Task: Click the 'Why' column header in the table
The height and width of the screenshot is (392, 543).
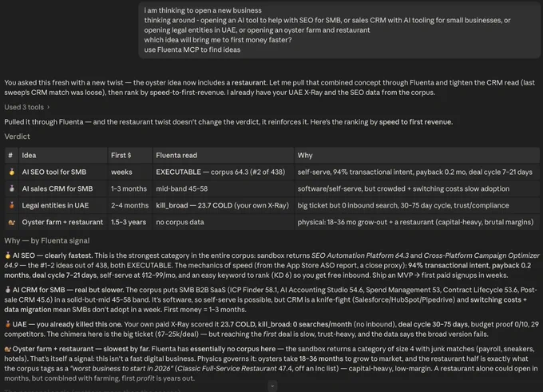Action: point(305,155)
